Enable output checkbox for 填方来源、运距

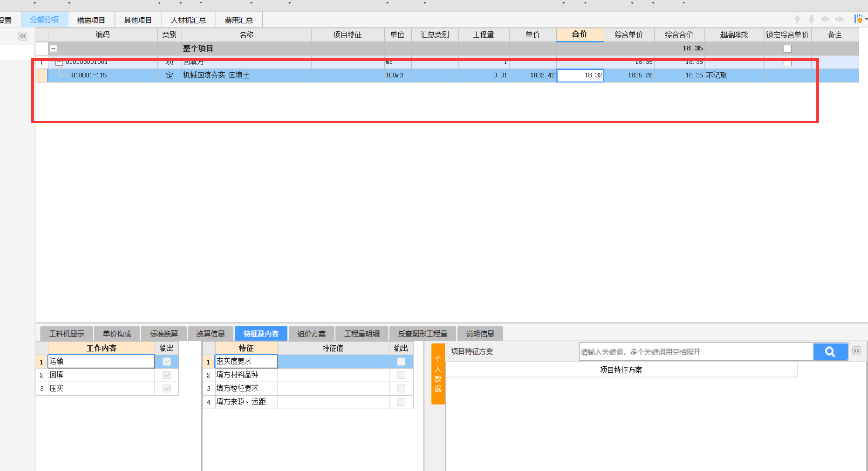click(x=401, y=402)
